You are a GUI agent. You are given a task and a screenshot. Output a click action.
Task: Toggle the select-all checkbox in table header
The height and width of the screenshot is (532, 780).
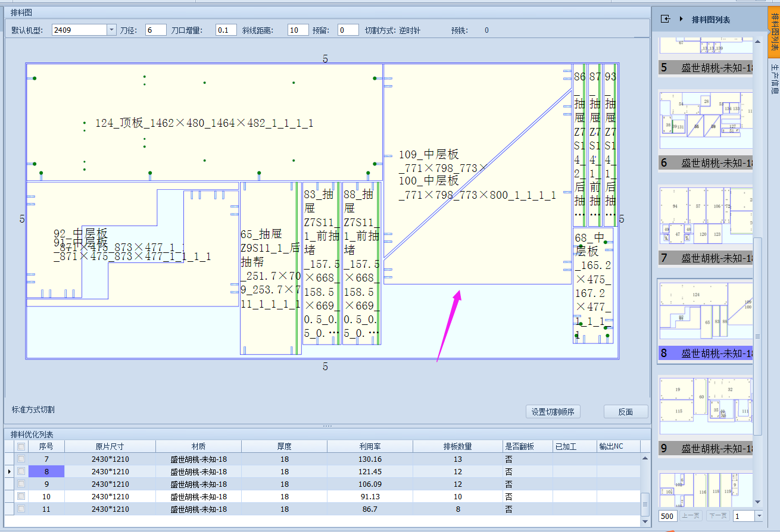coord(21,446)
